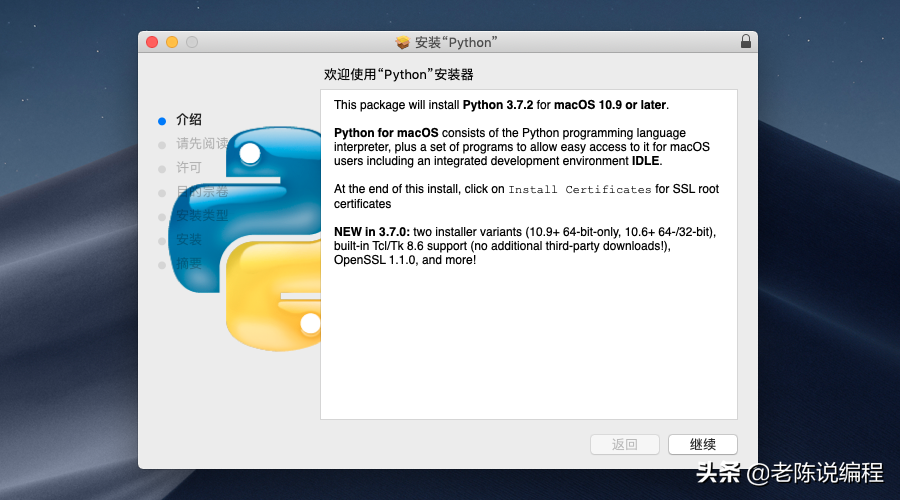Click the "NEW in 3.7.0:" bold text
900x500 pixels.
(372, 232)
